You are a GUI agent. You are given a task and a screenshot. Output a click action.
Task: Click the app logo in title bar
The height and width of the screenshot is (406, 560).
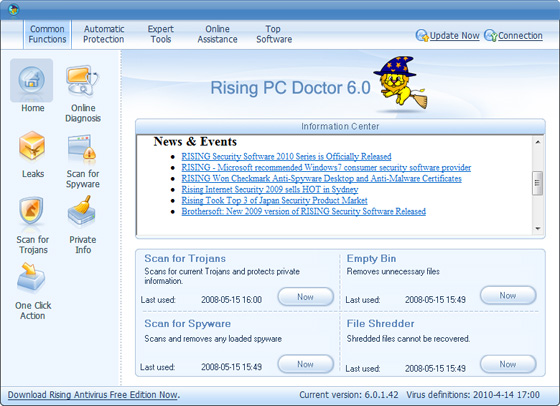click(13, 10)
